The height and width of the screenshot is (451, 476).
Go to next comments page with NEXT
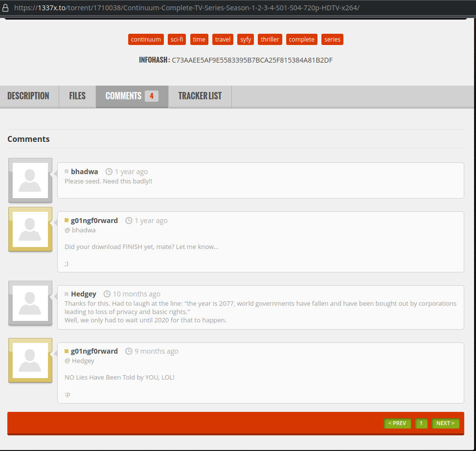click(445, 424)
